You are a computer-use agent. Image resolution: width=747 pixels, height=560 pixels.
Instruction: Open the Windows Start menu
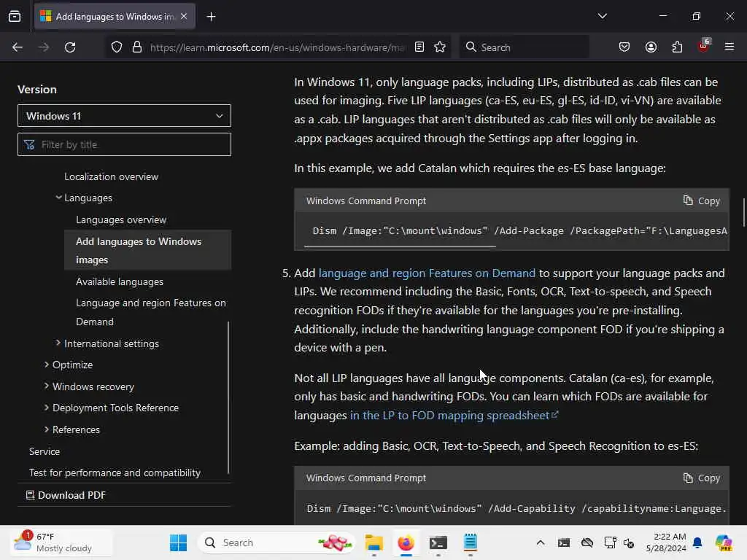click(178, 542)
